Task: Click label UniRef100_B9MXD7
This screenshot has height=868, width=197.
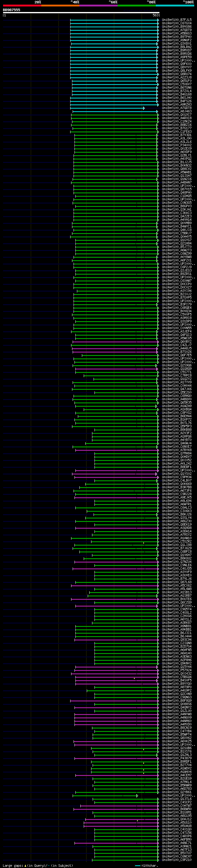Action: coord(177,50)
